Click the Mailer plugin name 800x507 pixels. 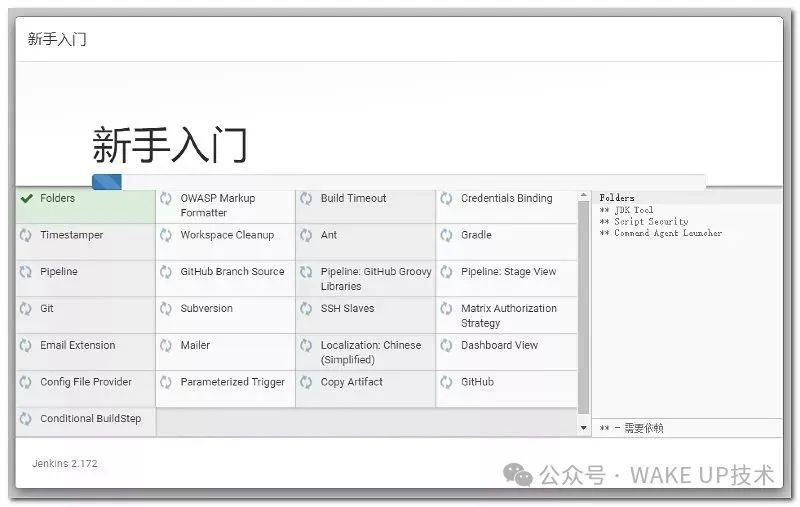(195, 345)
